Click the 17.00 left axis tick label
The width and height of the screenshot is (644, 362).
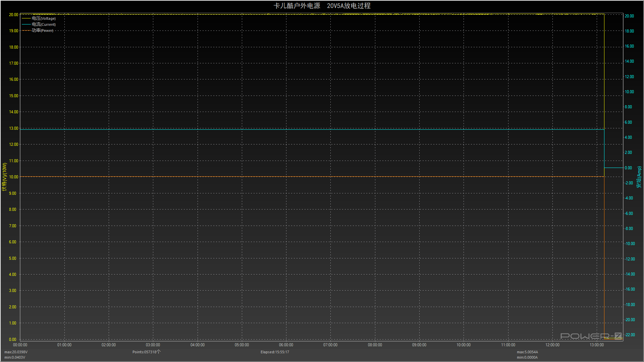point(14,63)
